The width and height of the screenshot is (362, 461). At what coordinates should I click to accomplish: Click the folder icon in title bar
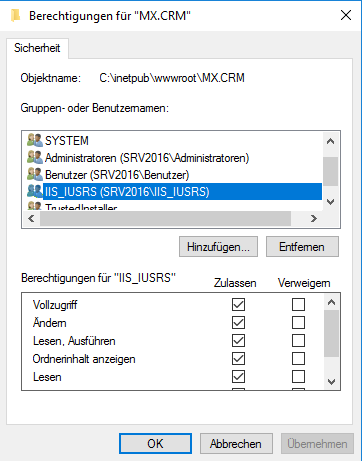pos(16,16)
